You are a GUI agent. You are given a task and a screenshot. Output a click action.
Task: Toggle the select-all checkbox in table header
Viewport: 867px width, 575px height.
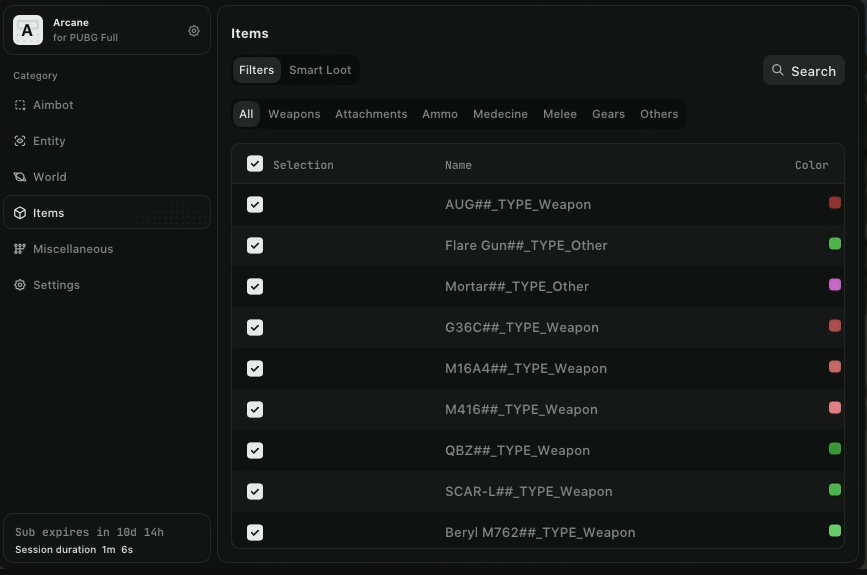(255, 164)
